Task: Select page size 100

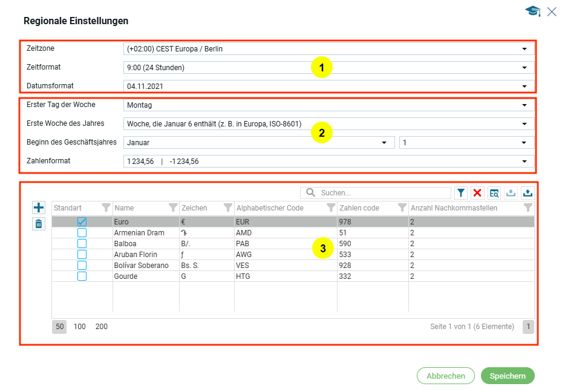Action: tap(80, 327)
